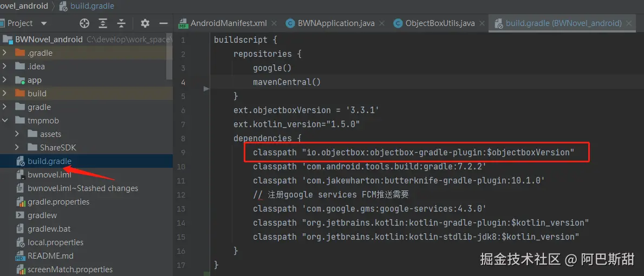The image size is (644, 276).
Task: Open the Project view dropdown
Action: pyautogui.click(x=44, y=23)
